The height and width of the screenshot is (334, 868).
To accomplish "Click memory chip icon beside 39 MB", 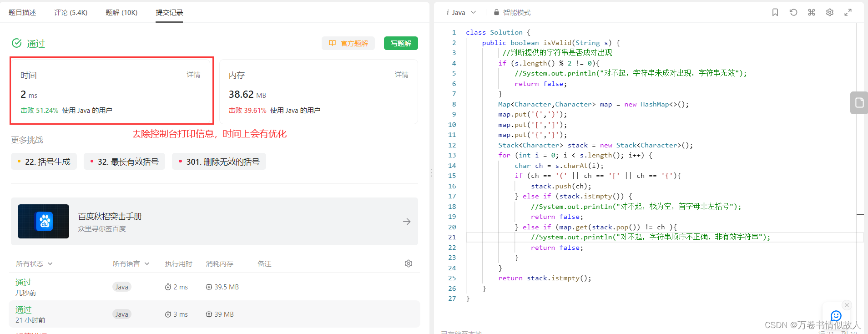I will point(209,314).
